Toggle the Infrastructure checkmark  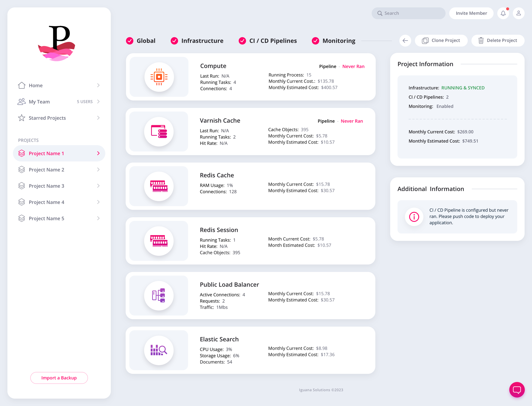pyautogui.click(x=174, y=41)
